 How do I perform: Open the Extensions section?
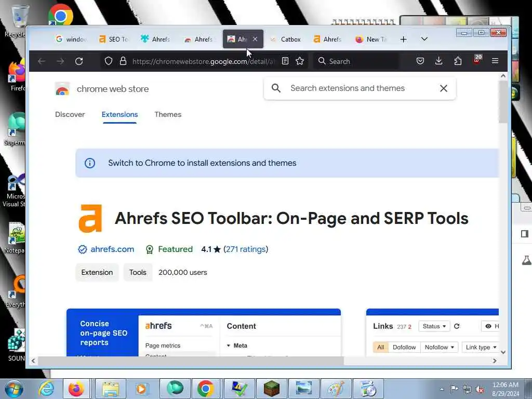click(x=120, y=114)
